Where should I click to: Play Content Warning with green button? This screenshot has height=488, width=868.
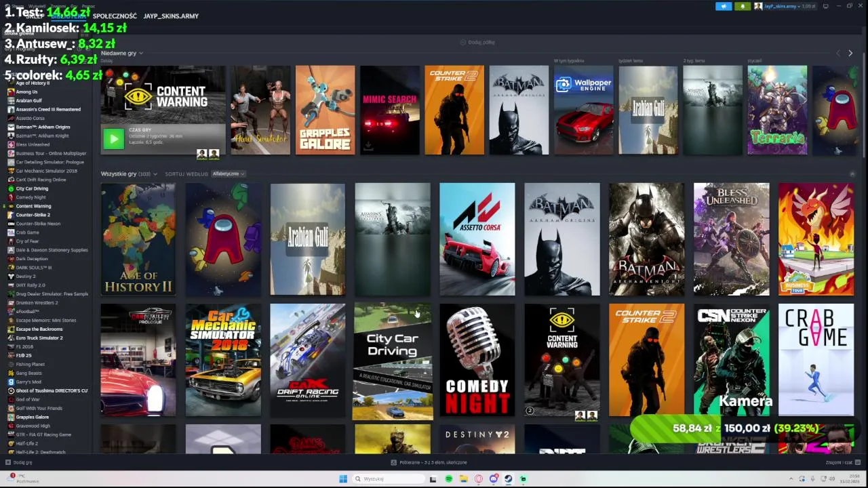113,139
